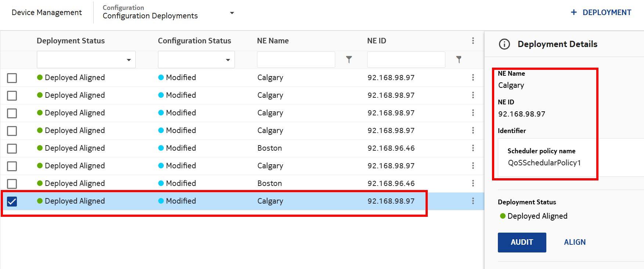
Task: Click the NE Name filter funnel icon
Action: 349,60
